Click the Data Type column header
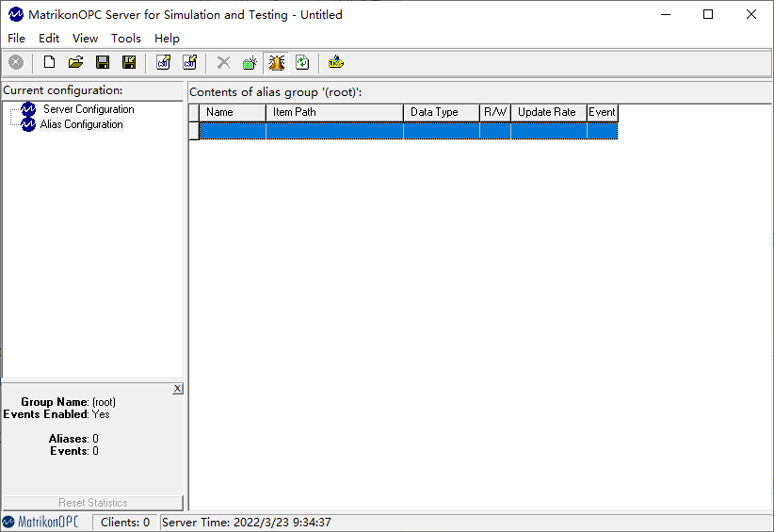The image size is (774, 532). tap(442, 112)
